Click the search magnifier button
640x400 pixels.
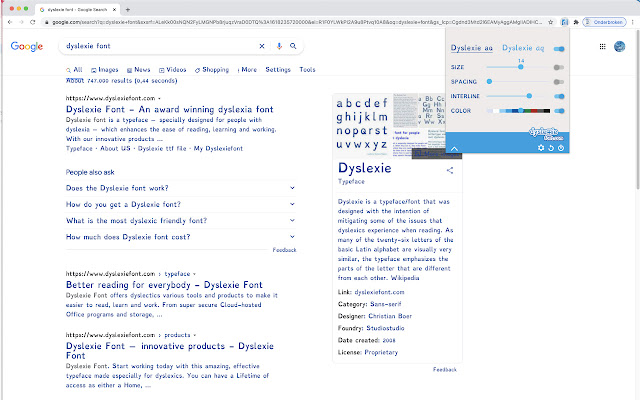click(293, 46)
